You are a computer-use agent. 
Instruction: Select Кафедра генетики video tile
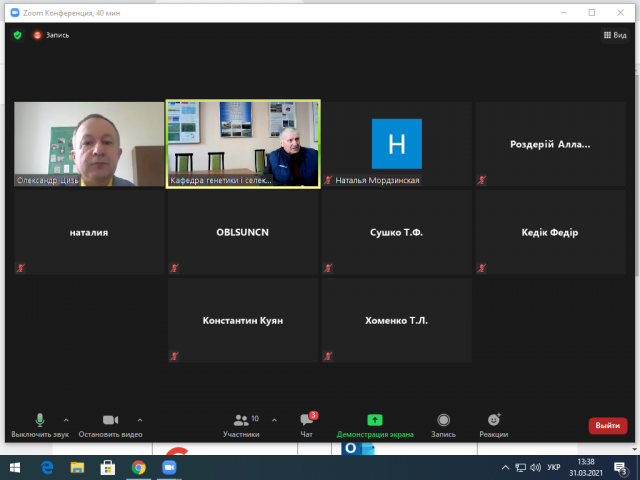tap(243, 144)
